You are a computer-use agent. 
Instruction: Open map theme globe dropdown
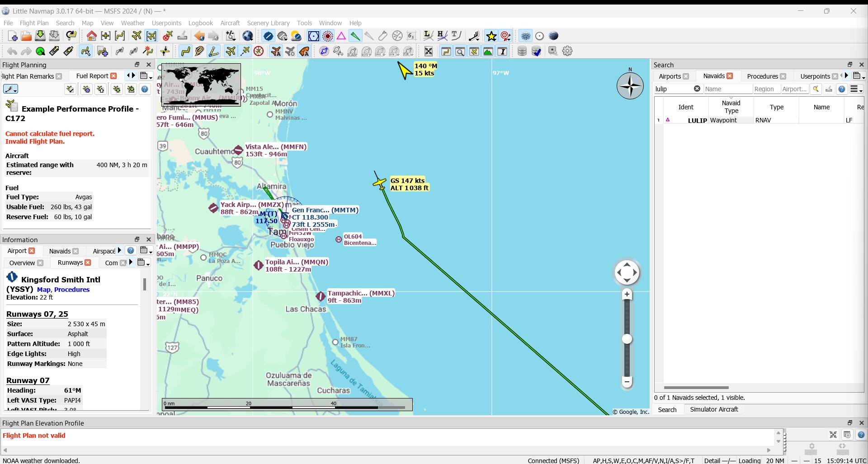click(x=248, y=36)
